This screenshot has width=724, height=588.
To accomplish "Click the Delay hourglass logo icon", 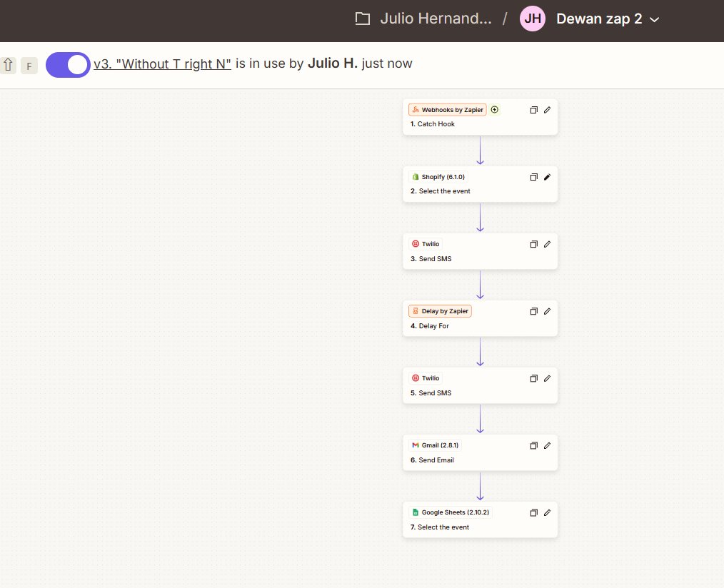I will pyautogui.click(x=416, y=311).
